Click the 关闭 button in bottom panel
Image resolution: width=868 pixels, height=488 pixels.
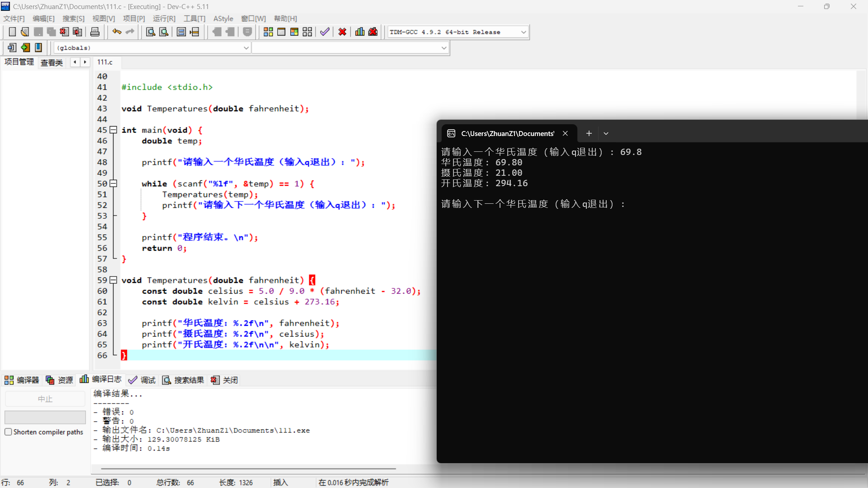click(225, 380)
